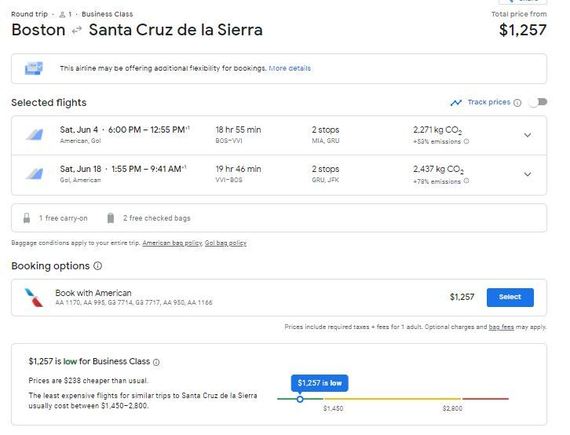
Task: Click the info icon beside low for Business Class
Action: (156, 362)
